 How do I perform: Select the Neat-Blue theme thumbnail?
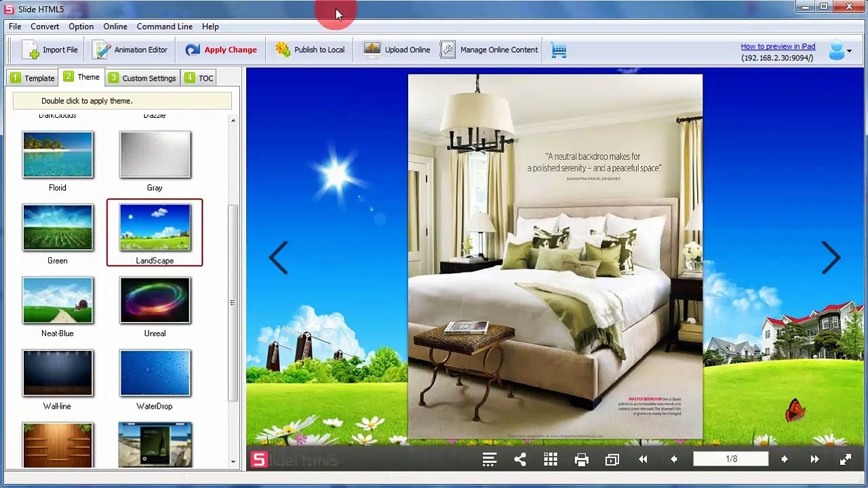coord(58,300)
